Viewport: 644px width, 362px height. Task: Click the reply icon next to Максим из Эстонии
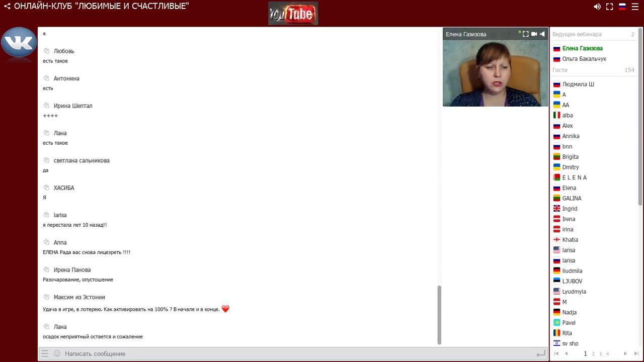coord(46,297)
